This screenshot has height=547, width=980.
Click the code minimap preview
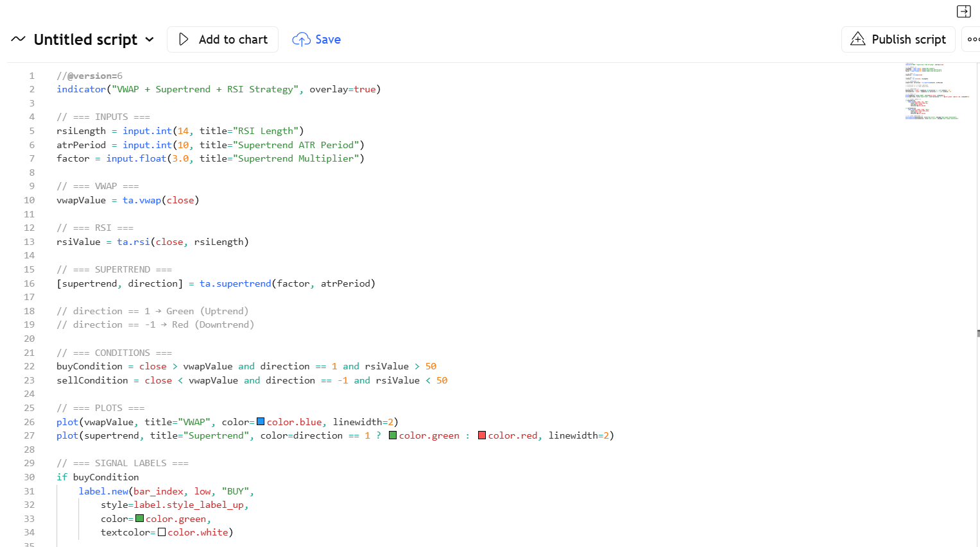pyautogui.click(x=934, y=92)
